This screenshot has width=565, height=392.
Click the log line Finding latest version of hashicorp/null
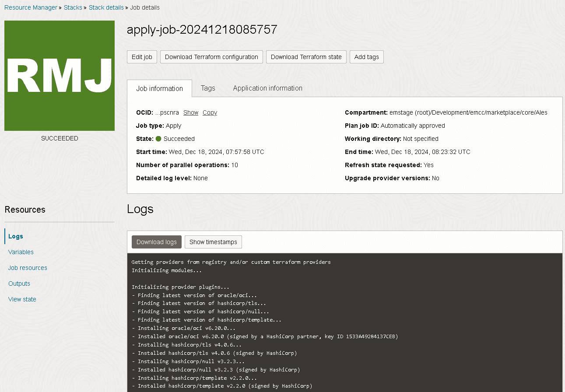200,312
